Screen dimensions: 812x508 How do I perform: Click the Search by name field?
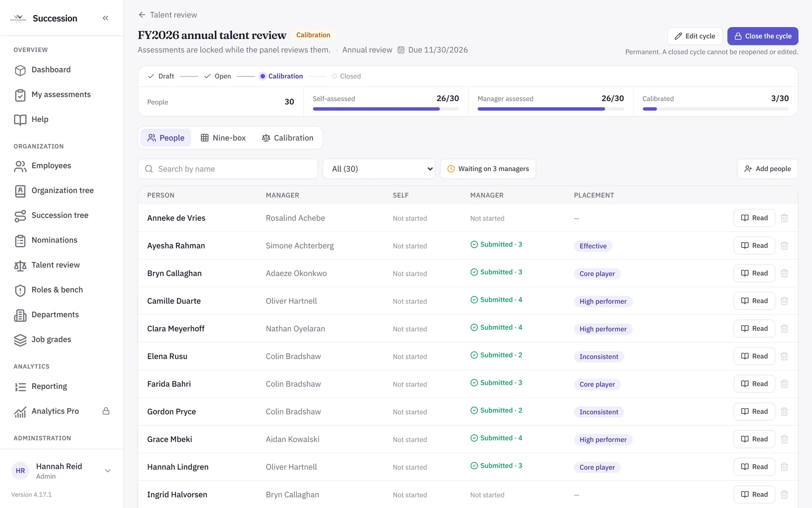[x=228, y=169]
